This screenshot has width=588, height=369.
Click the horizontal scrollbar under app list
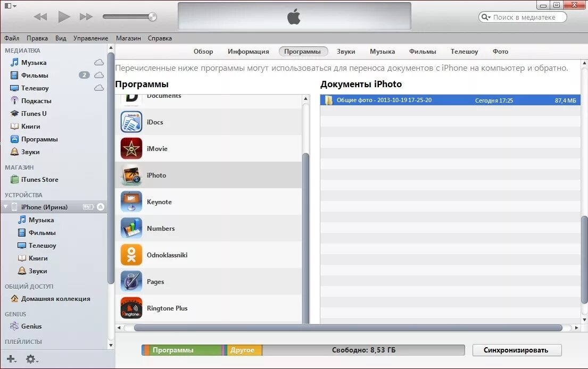(348, 328)
